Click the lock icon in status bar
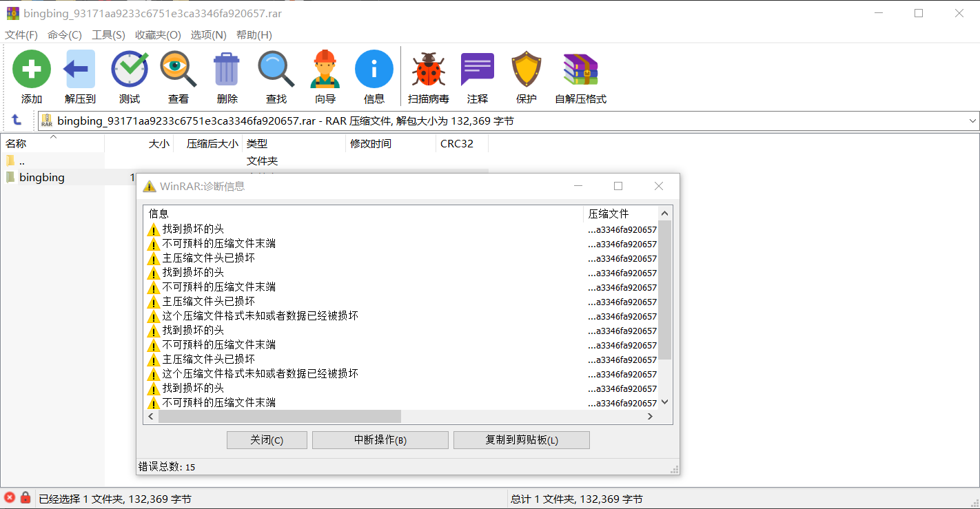 [25, 497]
